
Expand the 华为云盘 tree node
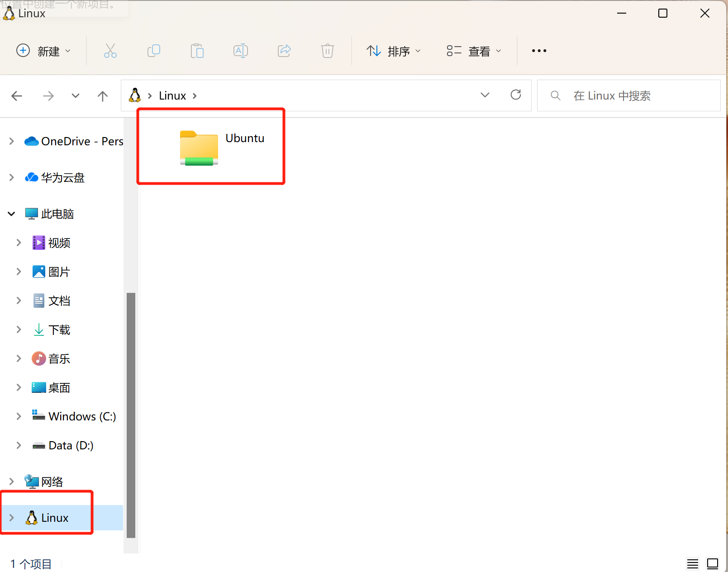[11, 177]
